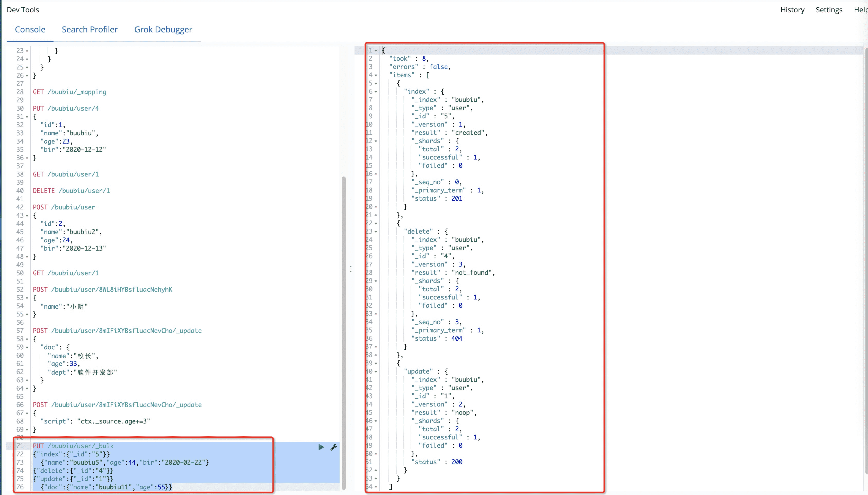Viewport: 868px width, 495px height.
Task: Collapse fold arrow at editor line 31
Action: (27, 117)
